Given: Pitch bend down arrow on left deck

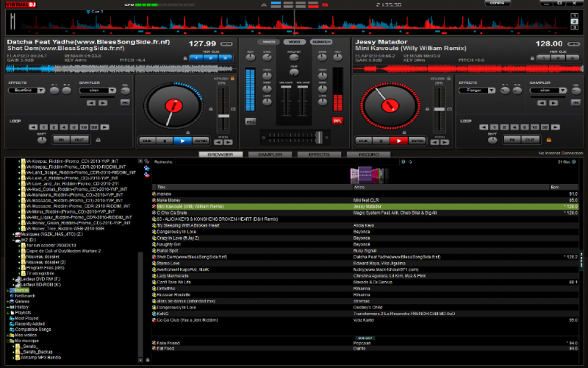Looking at the screenshot, I should click(218, 142).
